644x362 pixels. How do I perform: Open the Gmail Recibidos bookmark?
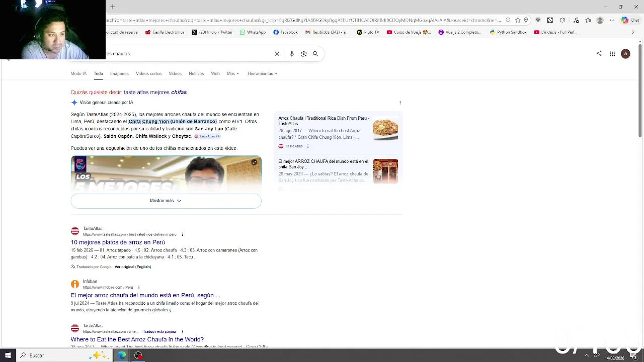327,32
